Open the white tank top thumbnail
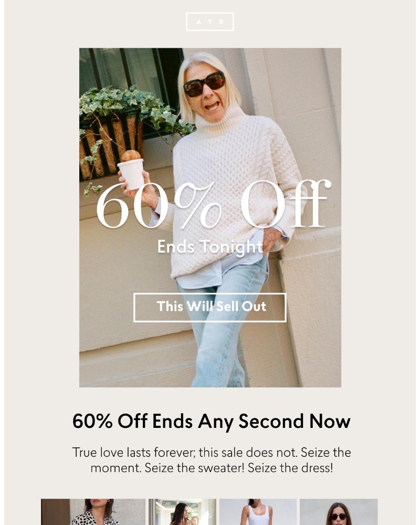The height and width of the screenshot is (525, 420). pos(258,511)
